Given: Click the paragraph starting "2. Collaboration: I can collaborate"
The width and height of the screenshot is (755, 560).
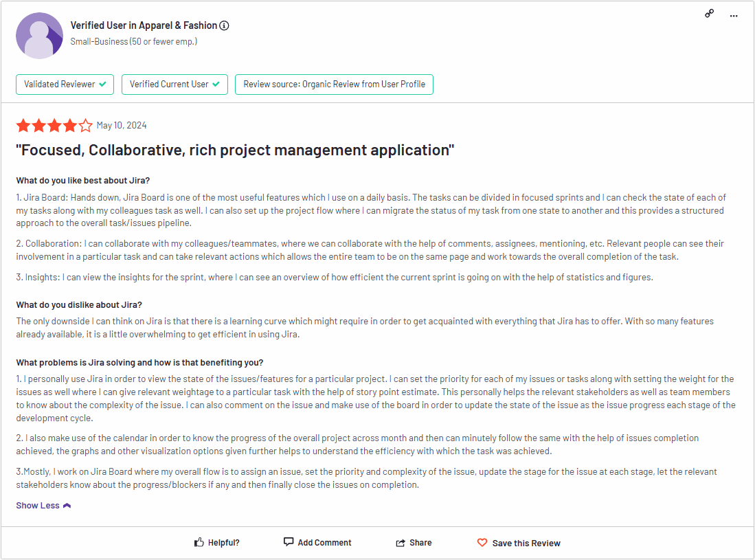Looking at the screenshot, I should (370, 250).
